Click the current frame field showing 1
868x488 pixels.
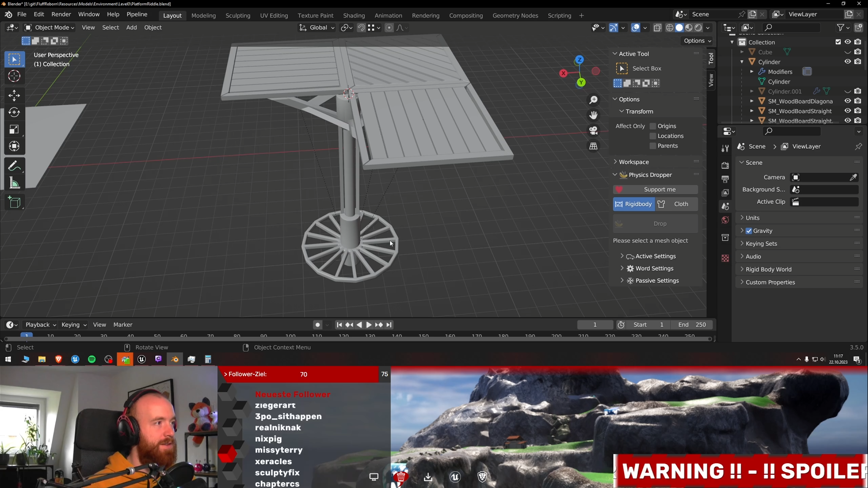(595, 325)
